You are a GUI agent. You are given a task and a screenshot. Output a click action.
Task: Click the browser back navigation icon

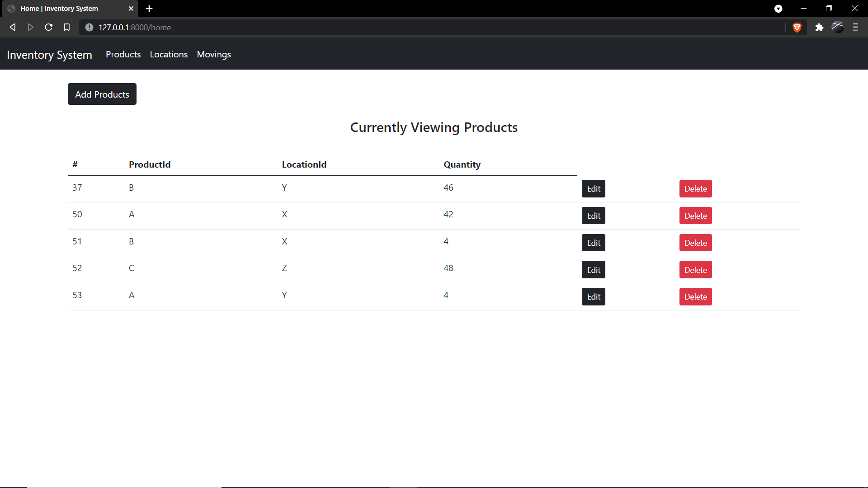point(12,27)
